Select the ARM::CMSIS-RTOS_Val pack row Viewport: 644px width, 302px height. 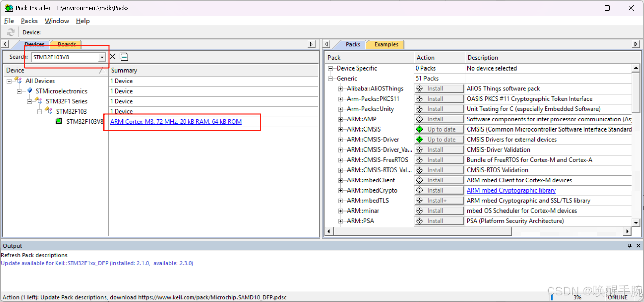click(x=379, y=170)
